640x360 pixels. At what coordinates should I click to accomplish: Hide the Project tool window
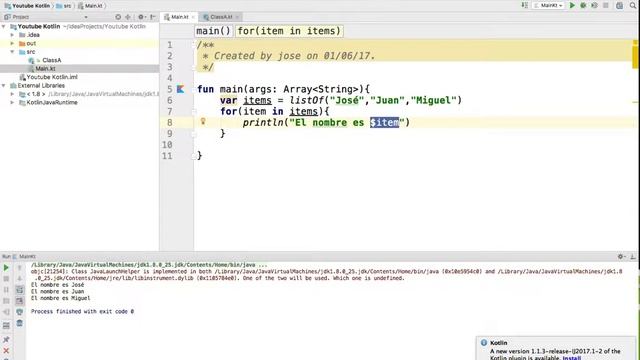tap(153, 17)
